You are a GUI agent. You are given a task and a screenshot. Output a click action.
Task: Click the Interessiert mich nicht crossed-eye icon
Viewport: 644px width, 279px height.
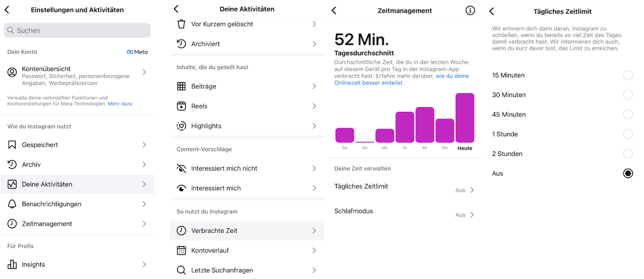pyautogui.click(x=182, y=168)
